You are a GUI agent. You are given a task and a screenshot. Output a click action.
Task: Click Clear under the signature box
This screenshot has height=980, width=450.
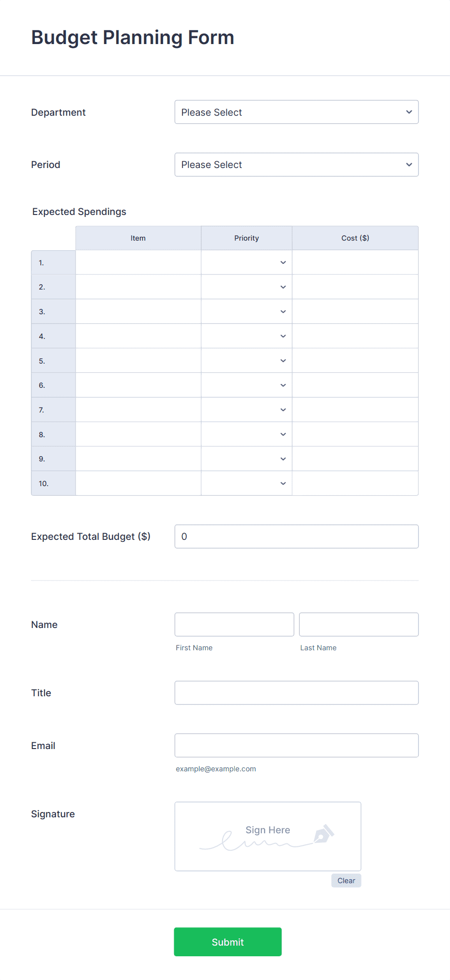(x=346, y=880)
